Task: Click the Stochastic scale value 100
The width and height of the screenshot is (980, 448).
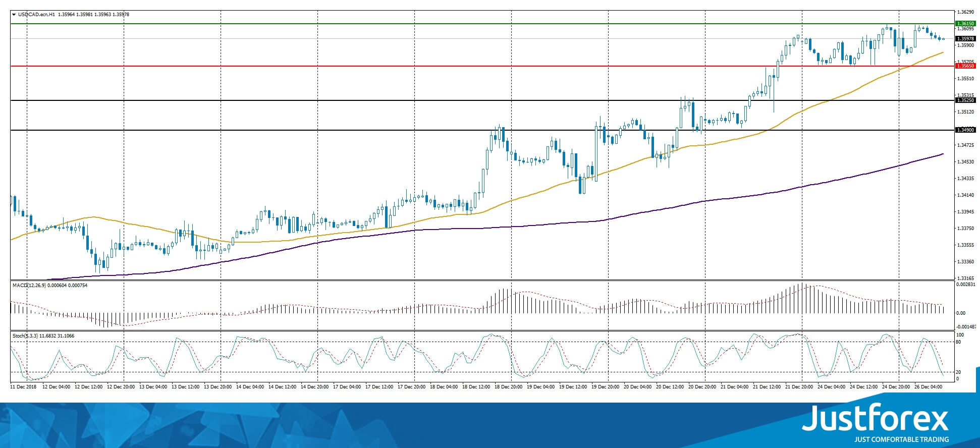Action: point(960,335)
